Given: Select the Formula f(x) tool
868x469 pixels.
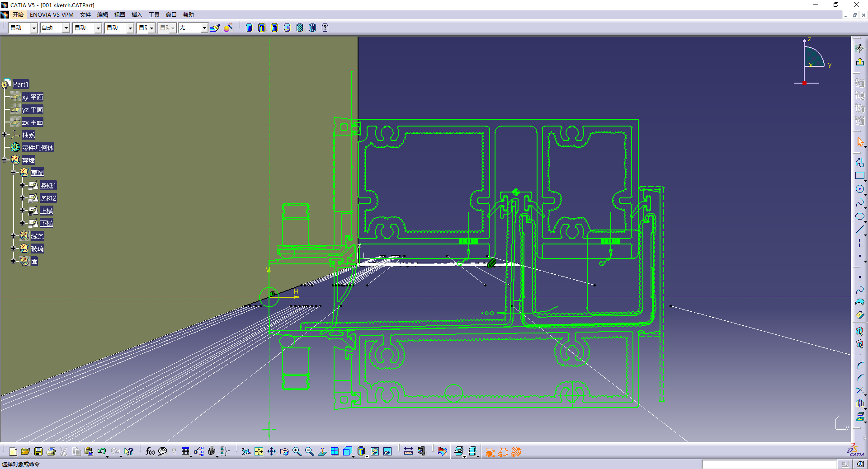Looking at the screenshot, I should 150,451.
